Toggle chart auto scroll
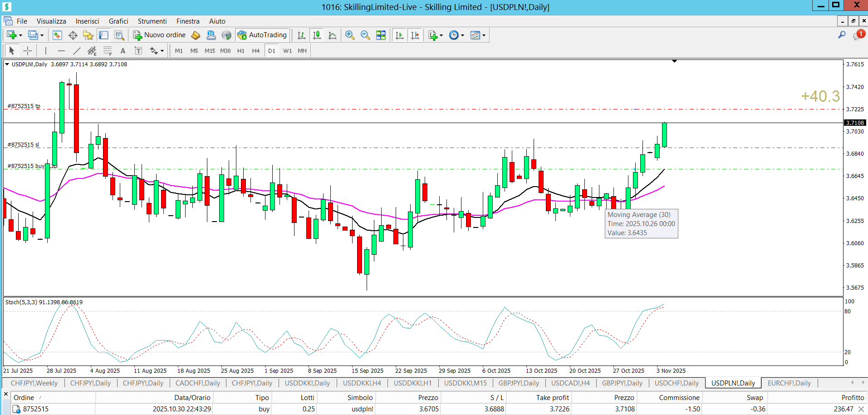 click(399, 35)
